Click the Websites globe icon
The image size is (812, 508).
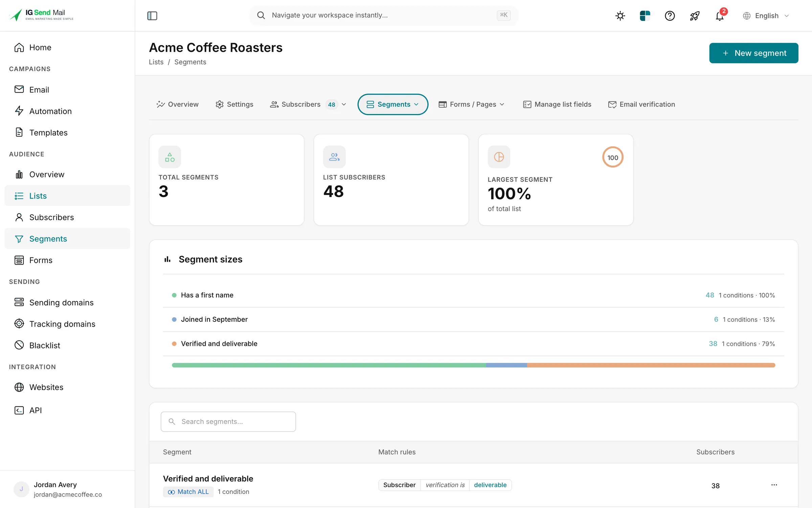(19, 387)
